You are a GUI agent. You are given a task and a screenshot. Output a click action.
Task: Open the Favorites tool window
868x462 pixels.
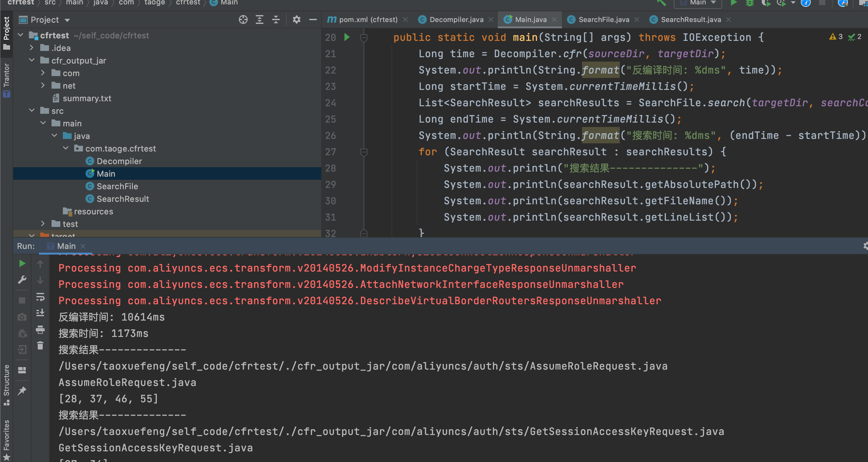tap(6, 440)
